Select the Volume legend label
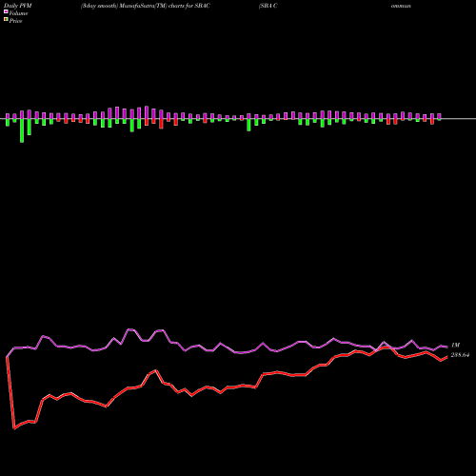The image size is (476, 476). 18,13
